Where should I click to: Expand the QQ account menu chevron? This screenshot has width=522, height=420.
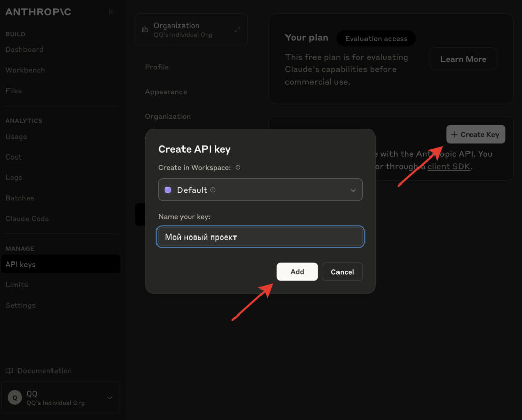(x=109, y=398)
